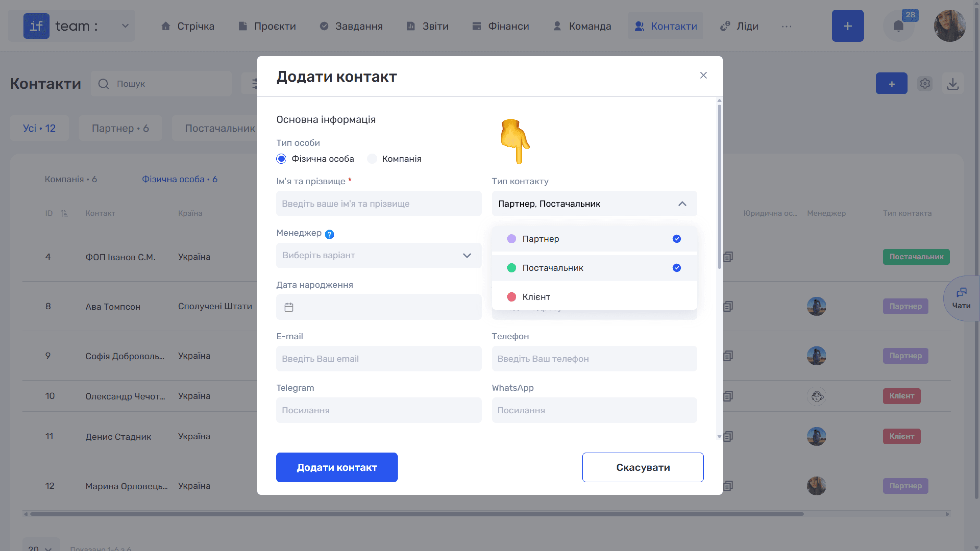The image size is (980, 551).
Task: Focus the contacts Пошук search field
Action: [161, 84]
